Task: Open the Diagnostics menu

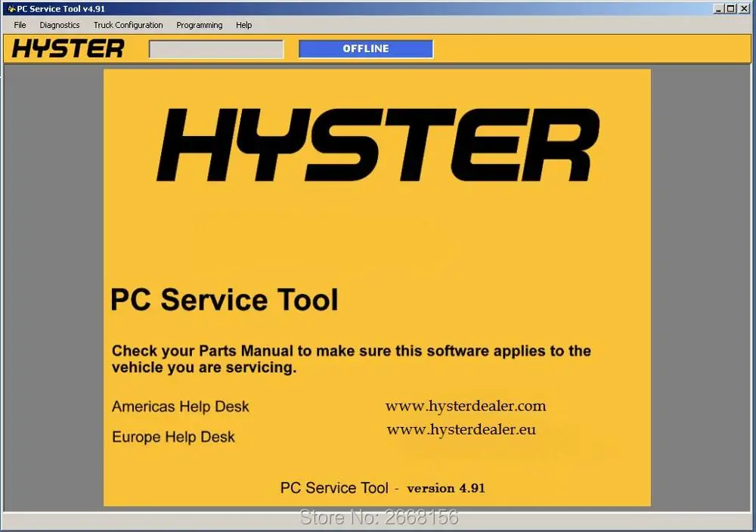Action: 60,25
